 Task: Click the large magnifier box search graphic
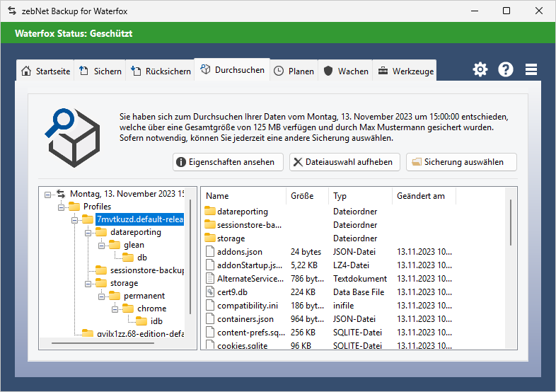click(x=73, y=138)
